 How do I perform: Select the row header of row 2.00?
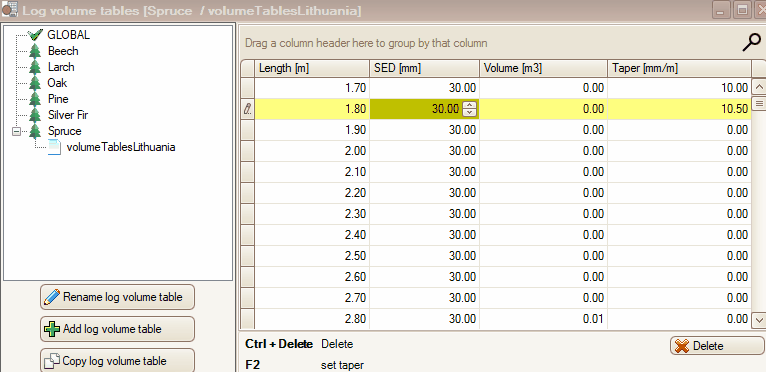coord(247,151)
